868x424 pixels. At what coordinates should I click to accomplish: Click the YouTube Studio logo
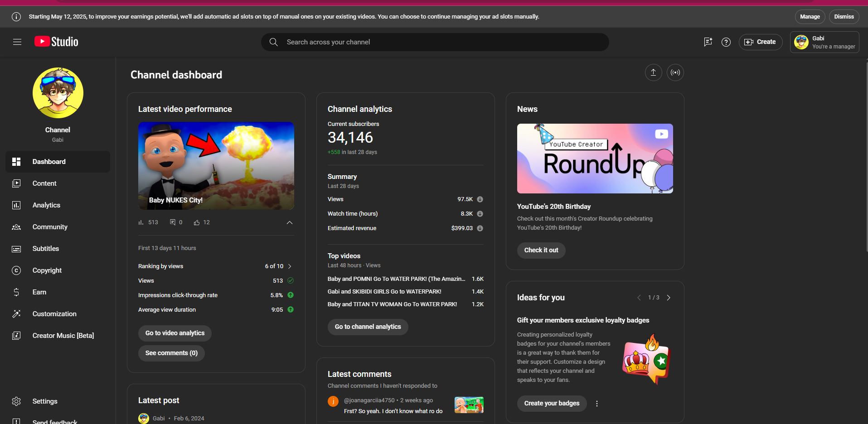pyautogui.click(x=56, y=42)
